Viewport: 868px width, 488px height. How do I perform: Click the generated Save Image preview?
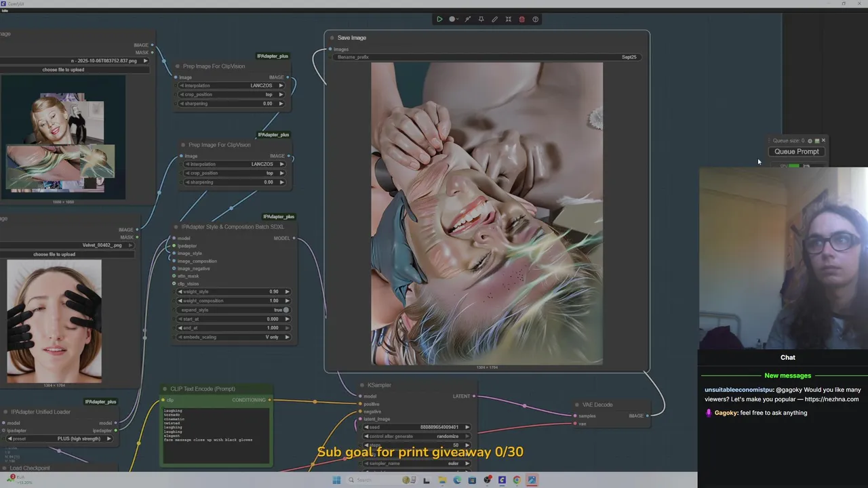pyautogui.click(x=487, y=213)
